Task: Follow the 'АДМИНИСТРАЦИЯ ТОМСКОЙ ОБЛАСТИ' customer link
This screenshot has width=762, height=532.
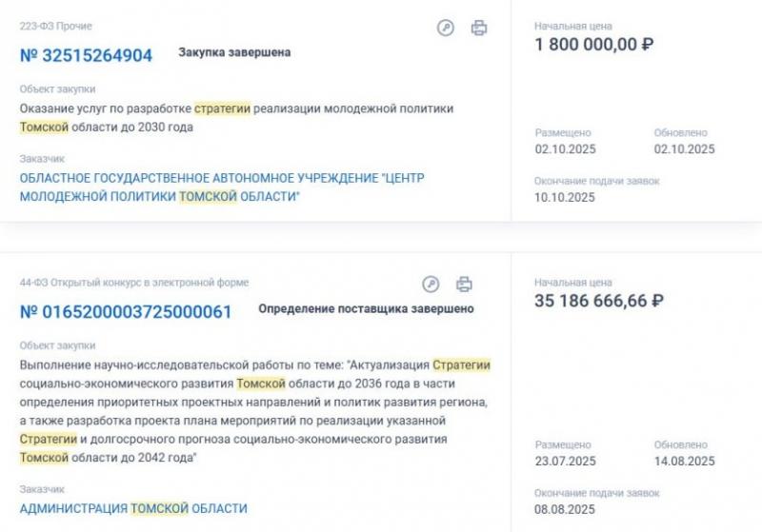Action: tap(133, 508)
